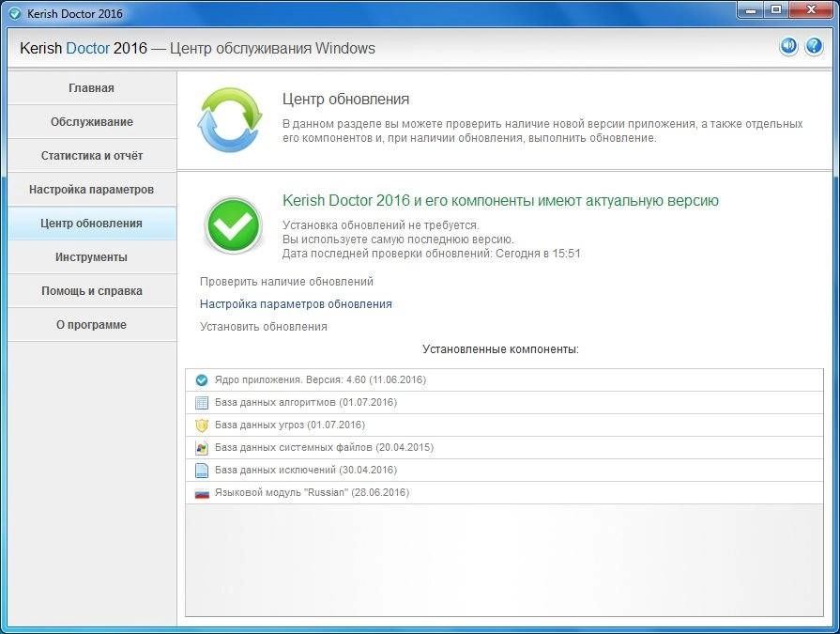The image size is (840, 634).
Task: Select the Ядро приложения version 4.60 row
Action: click(504, 380)
